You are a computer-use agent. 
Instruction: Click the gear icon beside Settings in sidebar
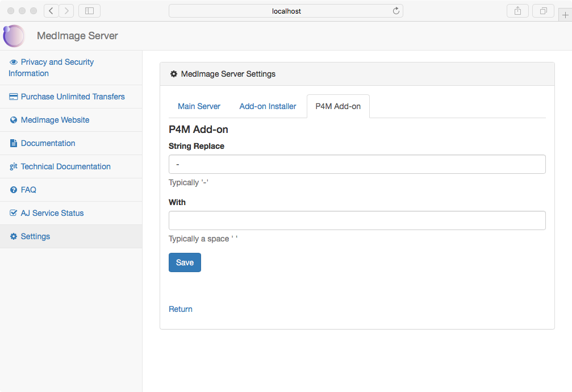coord(14,236)
